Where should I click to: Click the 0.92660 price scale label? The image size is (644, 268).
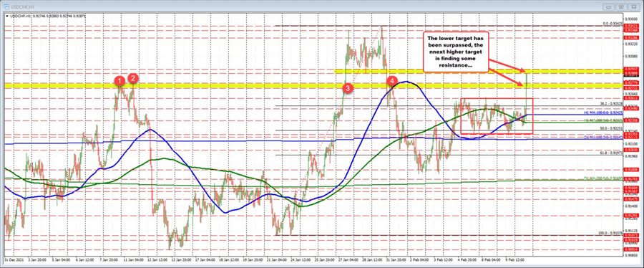[630, 93]
